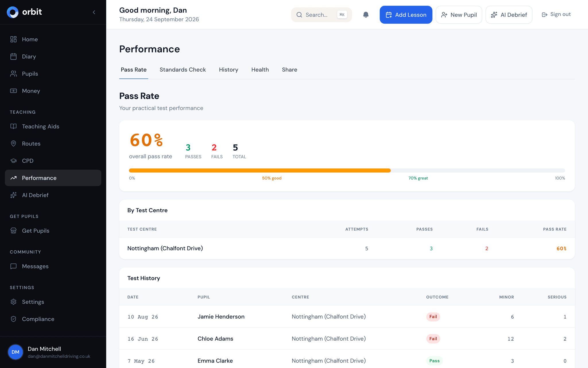
Task: Sign out of the account
Action: (x=556, y=14)
